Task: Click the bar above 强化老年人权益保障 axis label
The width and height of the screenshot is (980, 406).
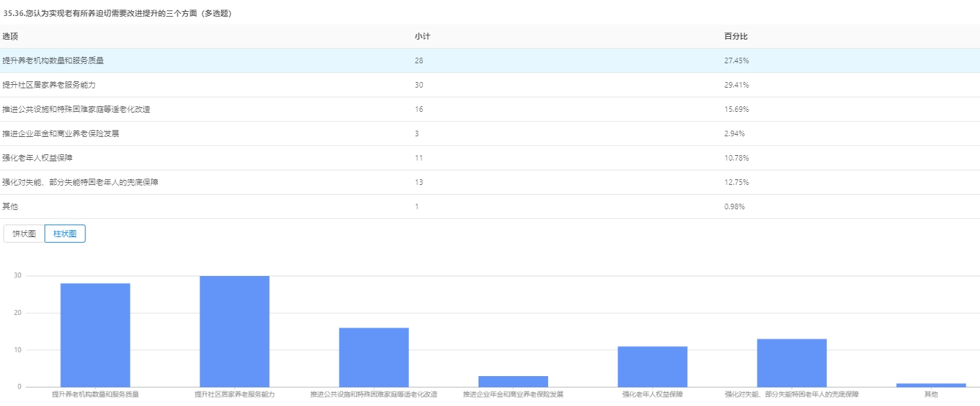Action: pos(652,366)
